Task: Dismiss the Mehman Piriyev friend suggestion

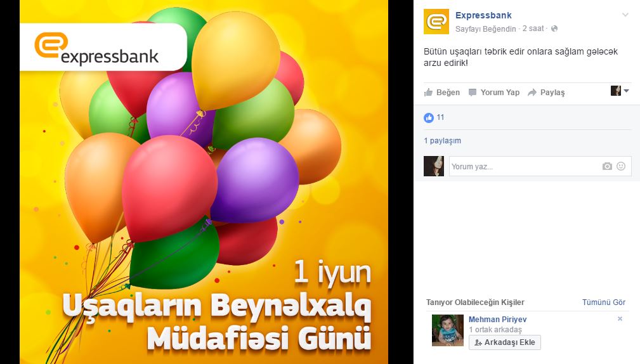Action: (x=620, y=319)
